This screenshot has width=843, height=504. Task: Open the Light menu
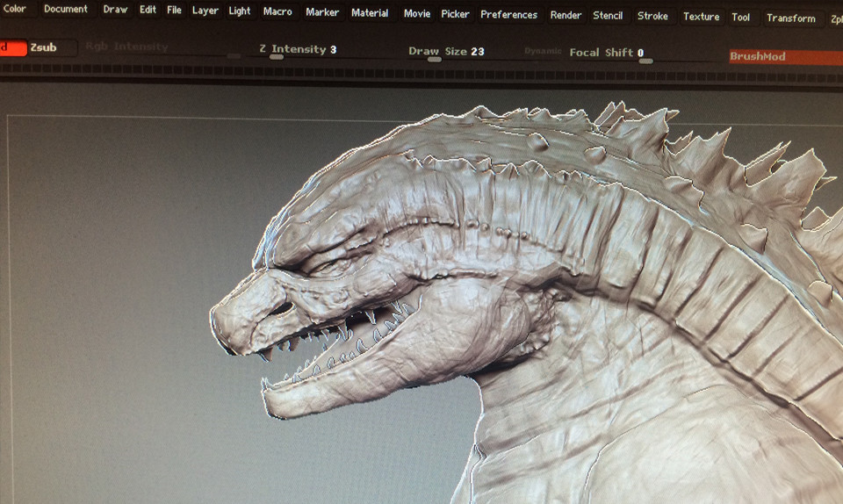240,11
